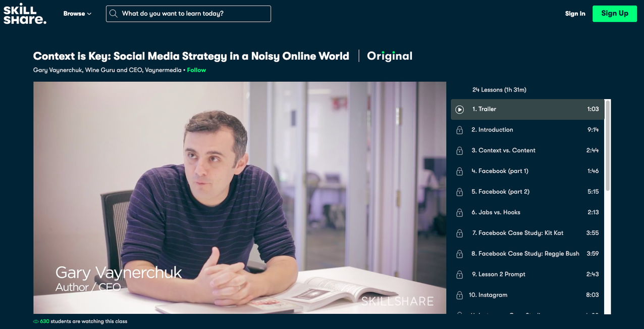Click the lock icon for Reggie Bush case study
The width and height of the screenshot is (644, 329).
(x=459, y=254)
